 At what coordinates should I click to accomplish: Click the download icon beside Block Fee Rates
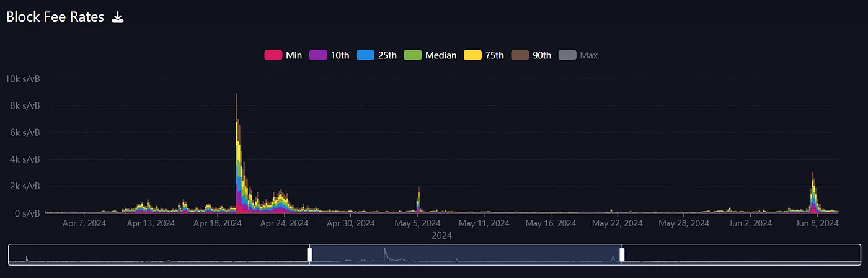click(x=118, y=17)
